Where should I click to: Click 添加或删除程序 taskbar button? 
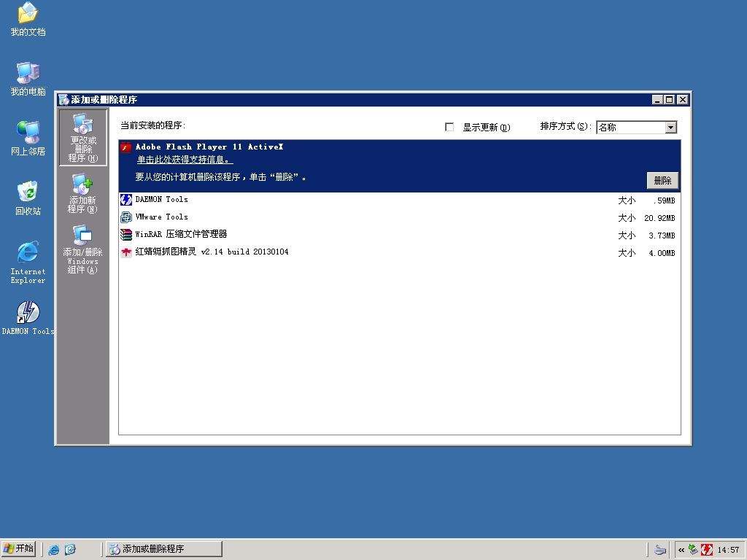coord(164,549)
